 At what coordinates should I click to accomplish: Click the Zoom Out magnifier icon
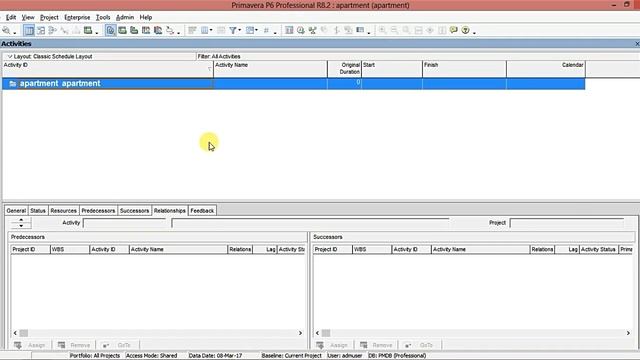[394, 30]
